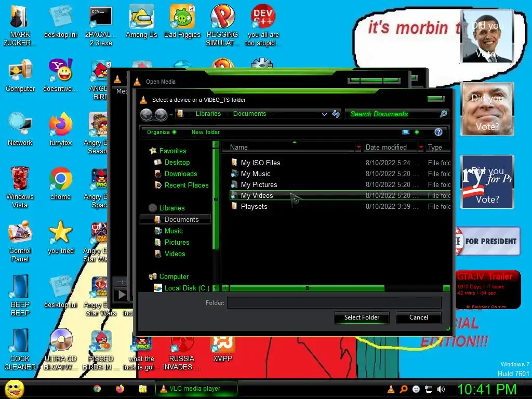
Task: Select the Control Panel desktop icon
Action: coord(20,242)
